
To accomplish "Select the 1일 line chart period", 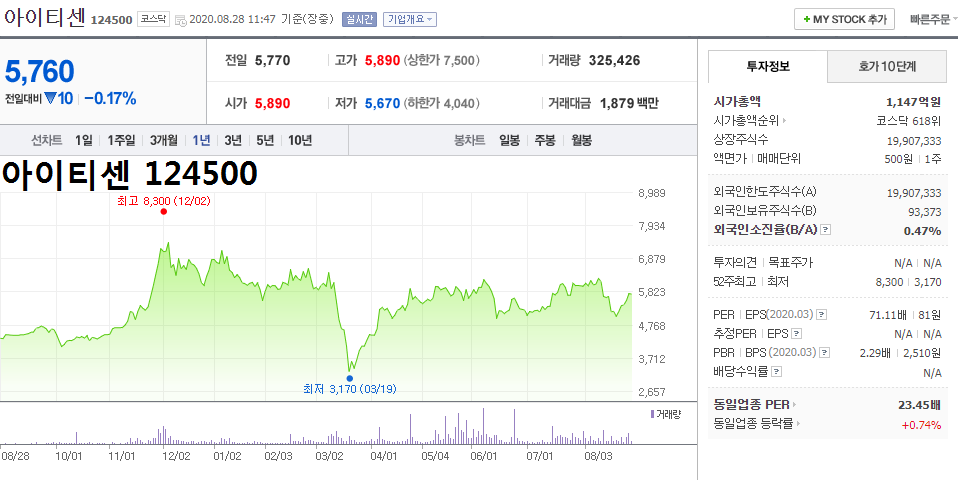I will click(x=84, y=140).
